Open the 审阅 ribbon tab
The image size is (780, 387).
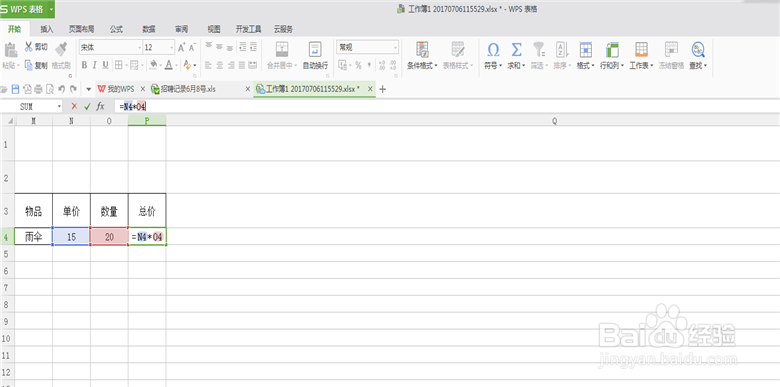[181, 29]
